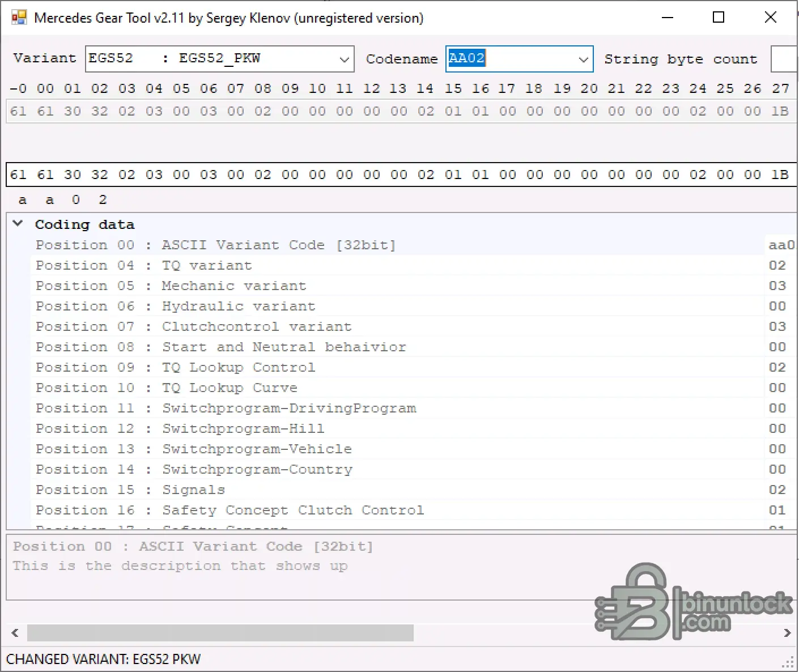Click the editable hex byte string field
The height and width of the screenshot is (672, 799).
401,175
